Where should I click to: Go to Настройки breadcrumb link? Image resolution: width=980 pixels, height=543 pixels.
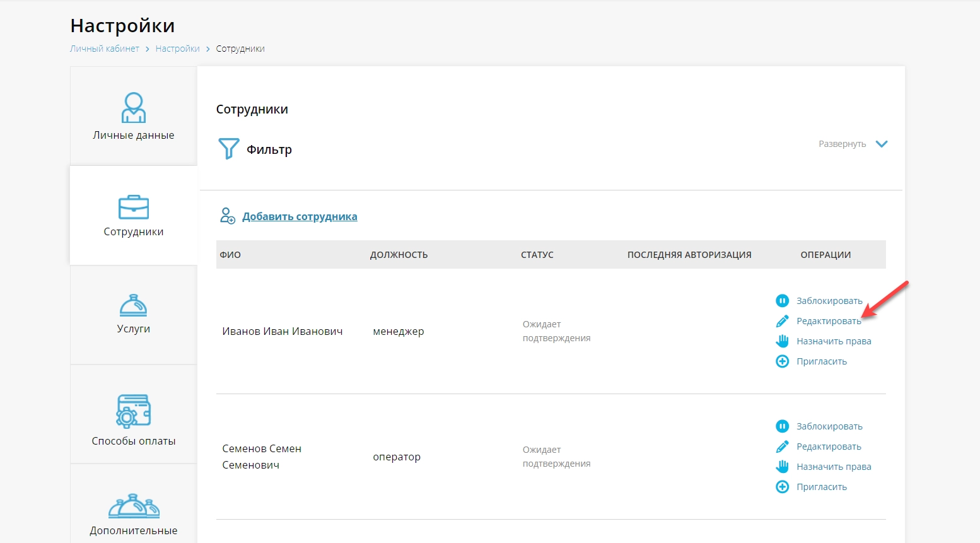178,49
